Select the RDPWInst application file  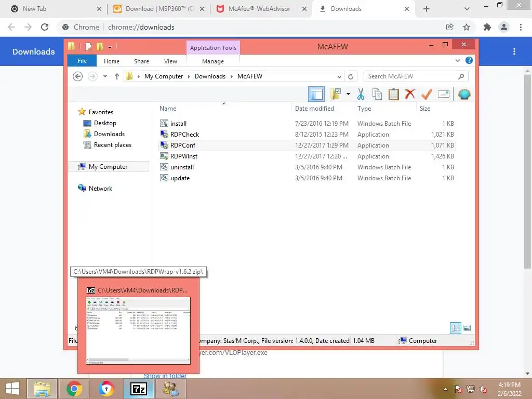[x=307, y=156]
